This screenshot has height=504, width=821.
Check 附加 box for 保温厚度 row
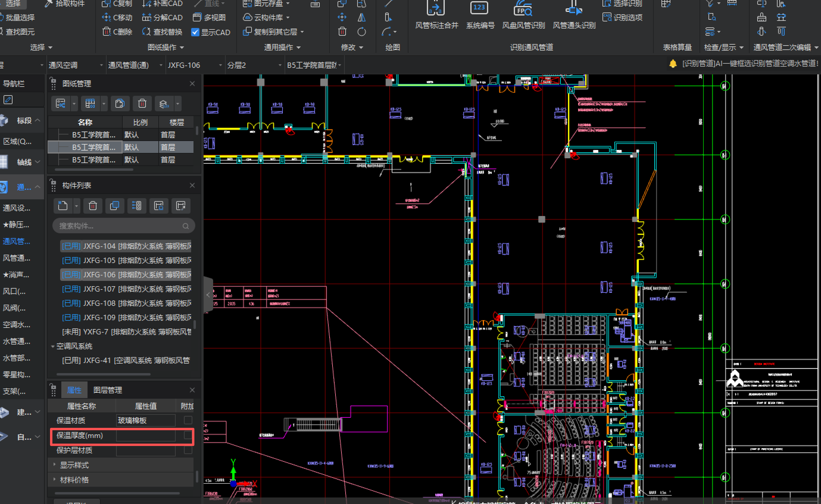[188, 435]
